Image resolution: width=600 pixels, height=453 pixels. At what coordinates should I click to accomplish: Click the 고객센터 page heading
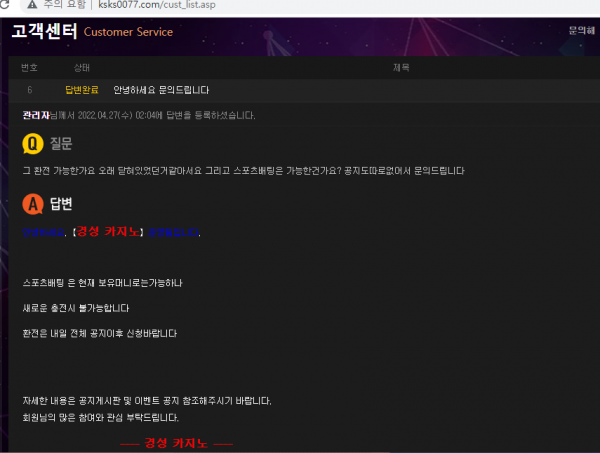coord(44,31)
